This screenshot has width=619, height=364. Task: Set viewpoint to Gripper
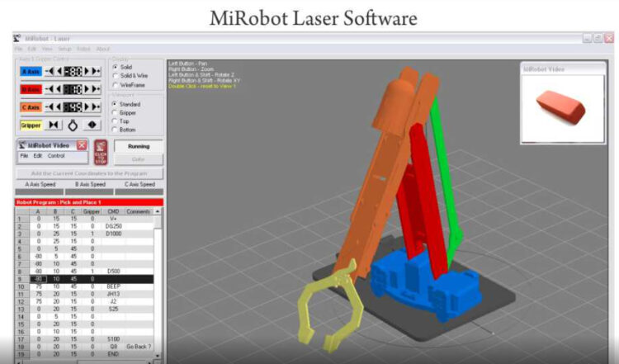pyautogui.click(x=115, y=111)
